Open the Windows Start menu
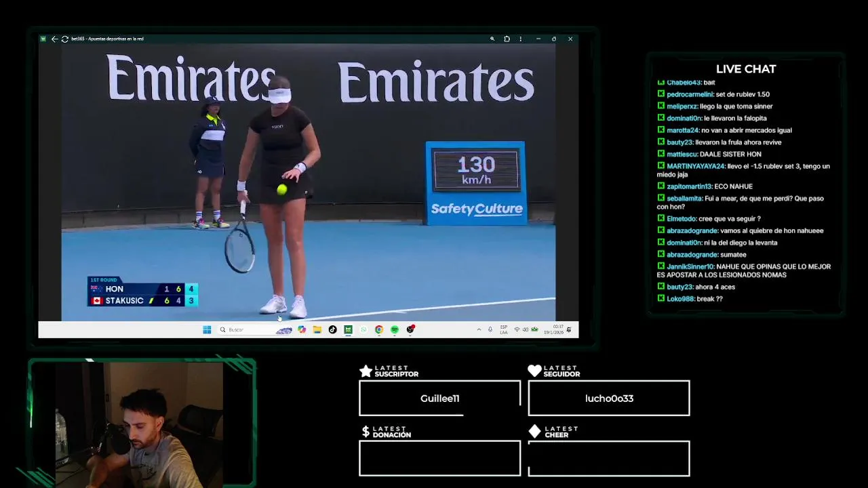The width and height of the screenshot is (868, 488). 207,329
